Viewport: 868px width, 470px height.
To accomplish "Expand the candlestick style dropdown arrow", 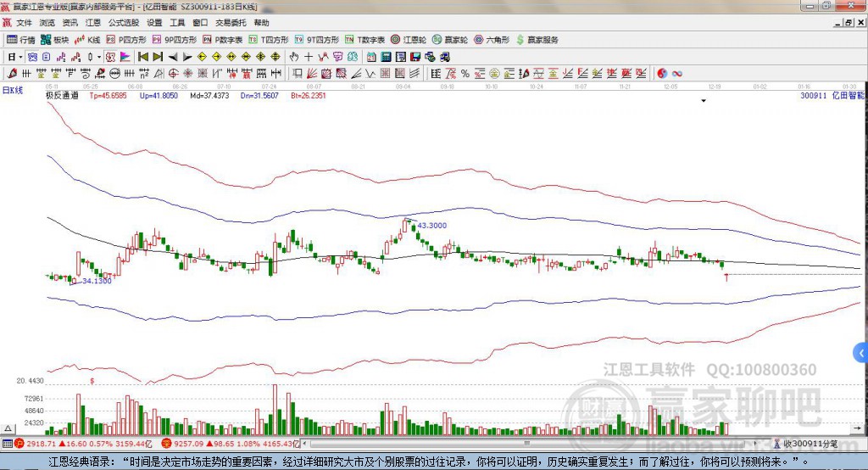I will 99,56.
